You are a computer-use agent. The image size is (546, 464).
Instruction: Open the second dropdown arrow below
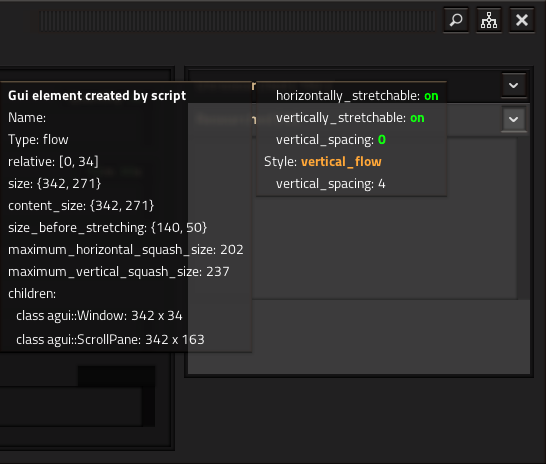pos(514,120)
